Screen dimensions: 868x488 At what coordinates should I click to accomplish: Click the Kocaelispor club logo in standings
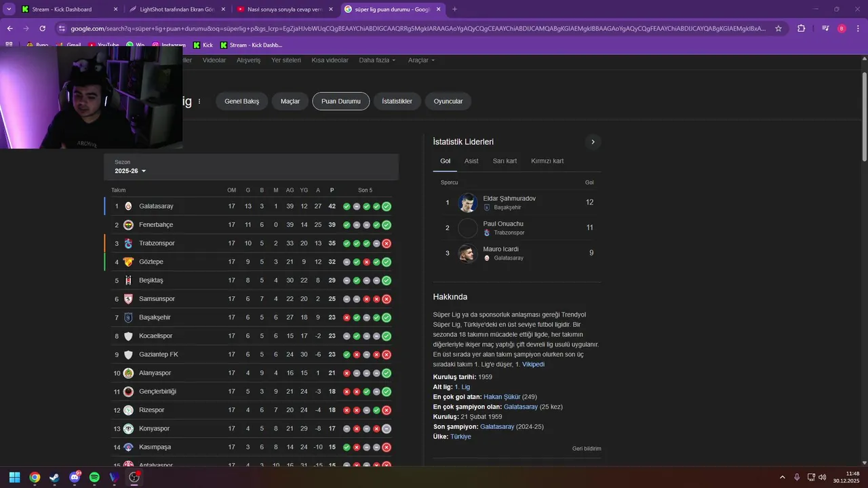(x=128, y=336)
